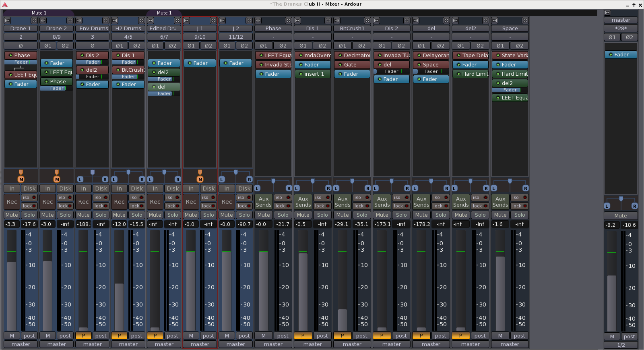
Task: Toggle strip width icon on del2 bus
Action: click(x=455, y=21)
